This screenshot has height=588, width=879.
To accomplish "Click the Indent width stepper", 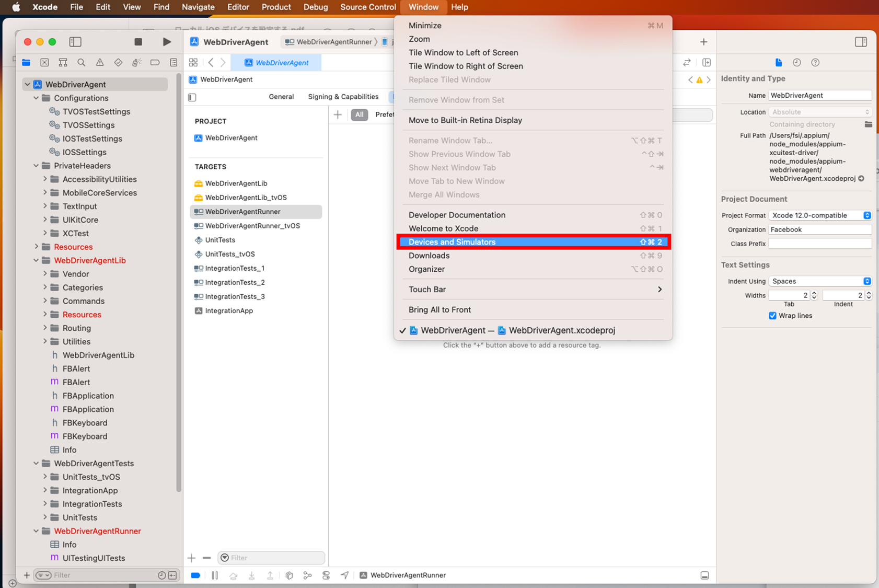I will 869,295.
